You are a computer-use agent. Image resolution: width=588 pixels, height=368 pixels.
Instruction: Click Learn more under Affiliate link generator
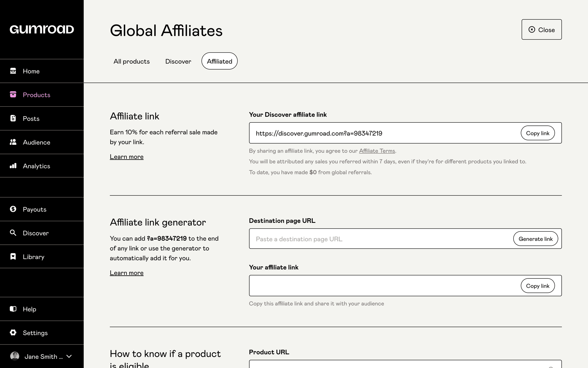tap(126, 273)
